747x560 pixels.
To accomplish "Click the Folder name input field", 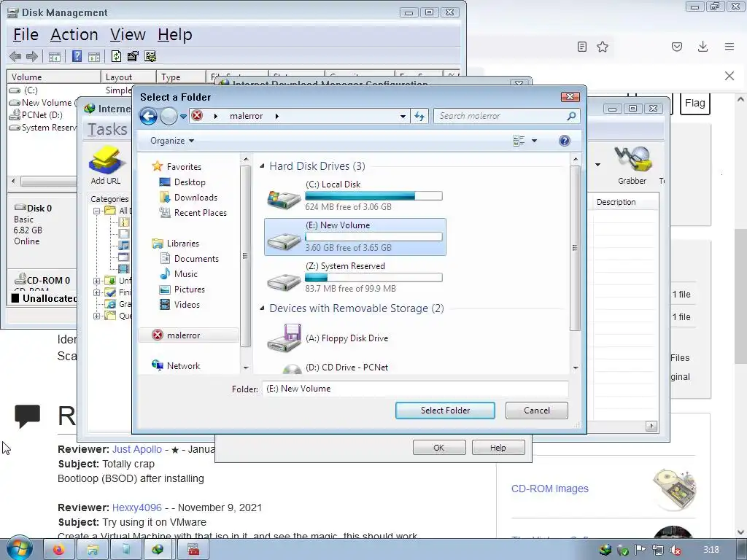I will (415, 389).
